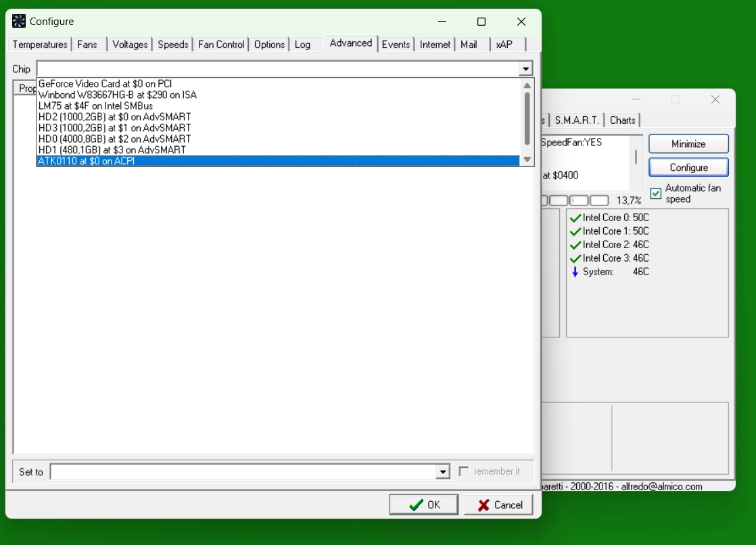Screen dimensions: 756x545
Task: Close the Configure dialog window
Action: (521, 22)
